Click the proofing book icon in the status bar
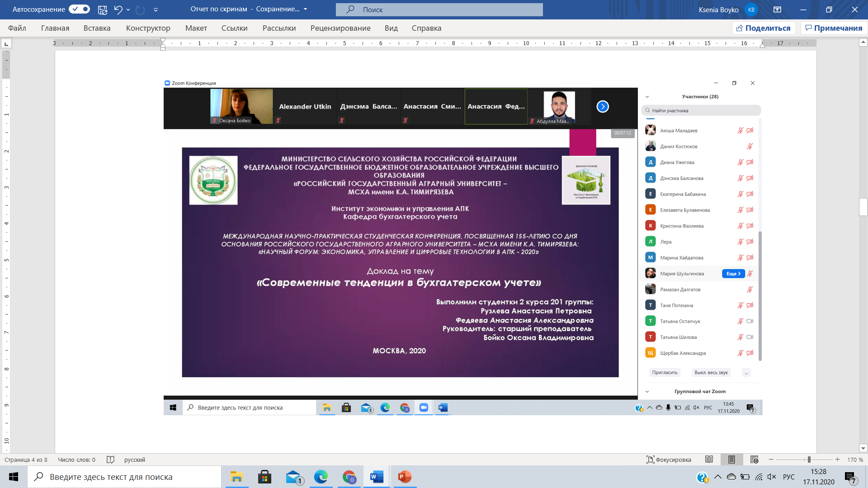Screen dimensions: 868x488 point(110,460)
